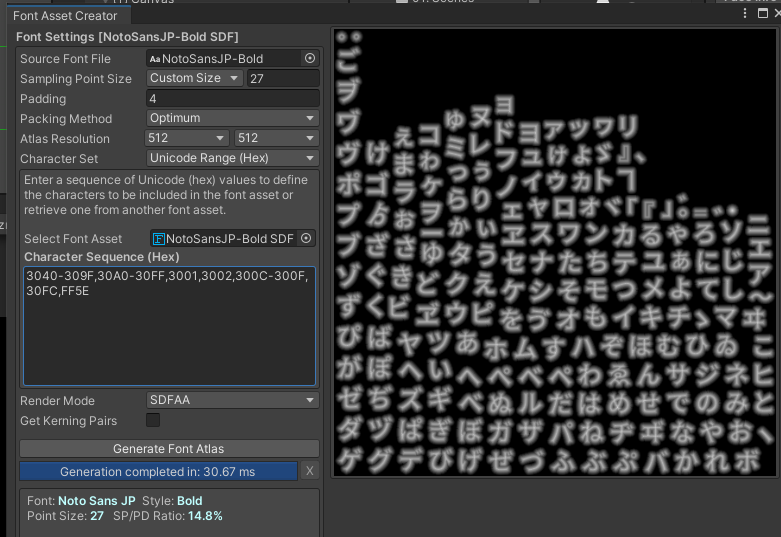Click the Padding value field
This screenshot has width=781, height=537.
click(x=233, y=98)
